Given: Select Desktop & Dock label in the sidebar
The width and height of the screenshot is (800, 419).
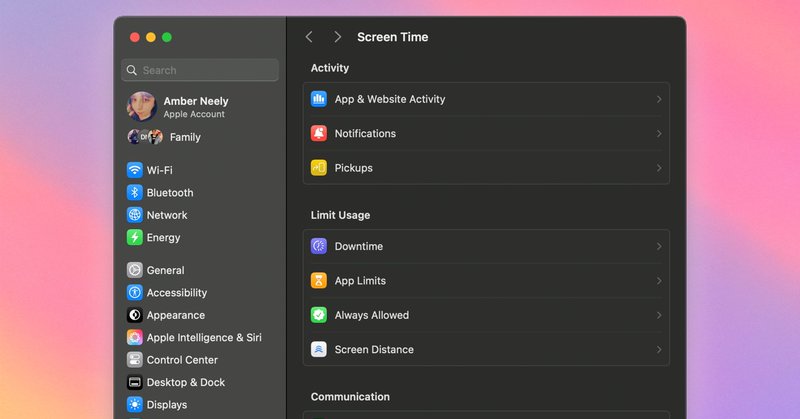Looking at the screenshot, I should (186, 382).
